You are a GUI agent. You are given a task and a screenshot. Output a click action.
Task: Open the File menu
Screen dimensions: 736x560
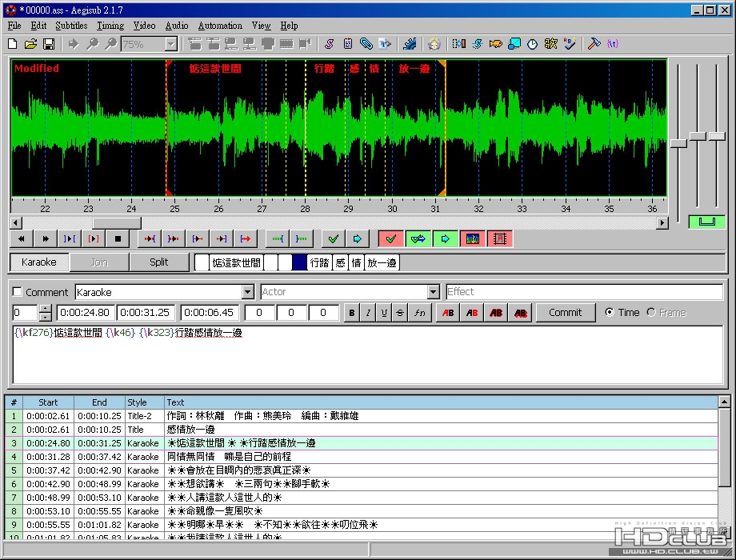point(14,26)
